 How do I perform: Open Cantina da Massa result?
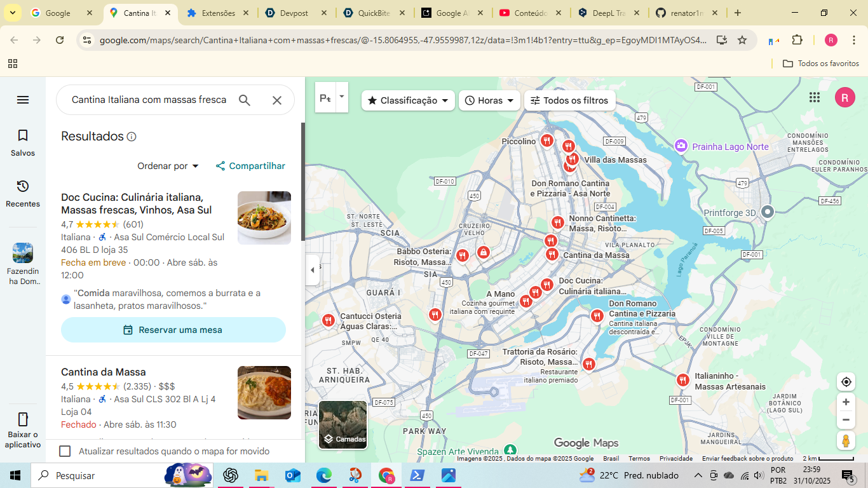pyautogui.click(x=104, y=372)
